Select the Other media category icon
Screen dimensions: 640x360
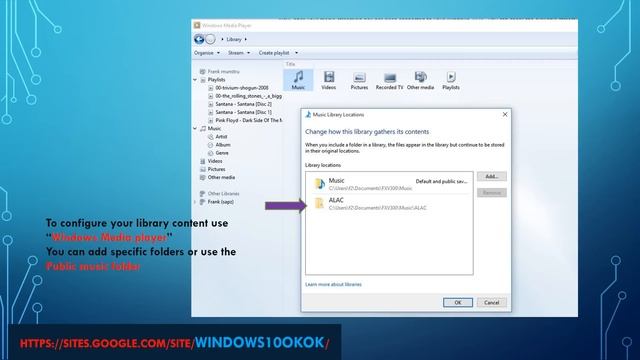click(x=420, y=81)
